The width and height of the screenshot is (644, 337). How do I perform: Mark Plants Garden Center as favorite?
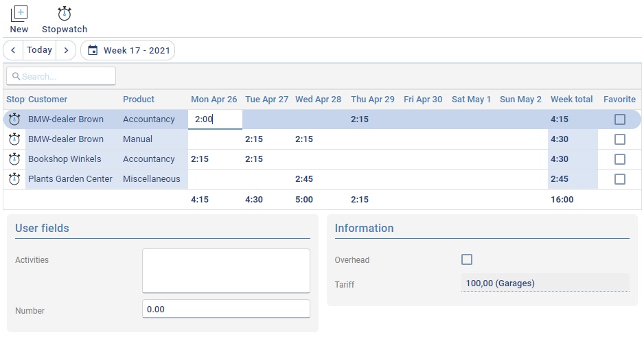tap(620, 179)
